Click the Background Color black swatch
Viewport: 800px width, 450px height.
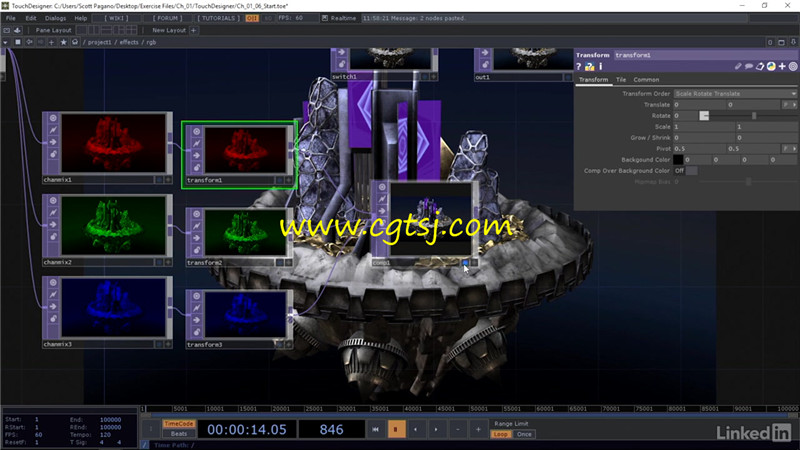(678, 160)
